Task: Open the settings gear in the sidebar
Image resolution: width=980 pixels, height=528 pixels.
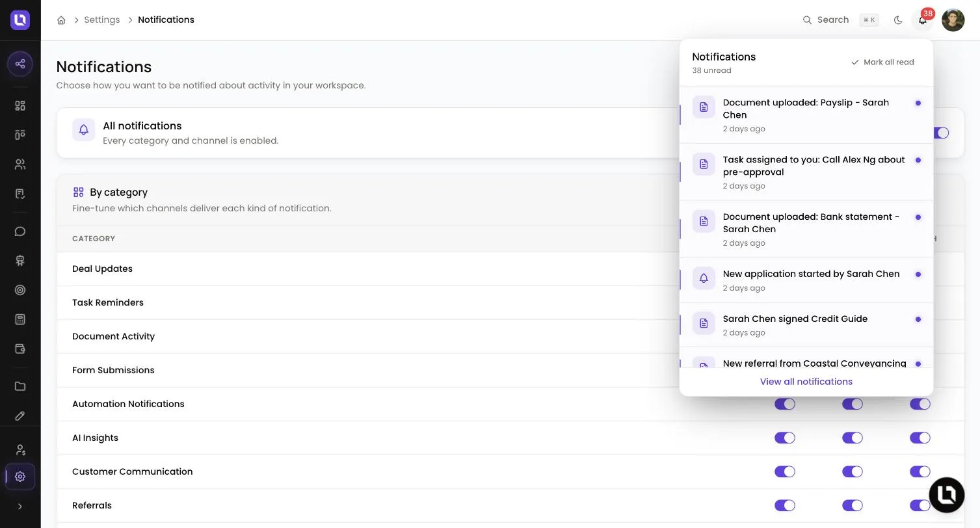Action: coord(20,477)
